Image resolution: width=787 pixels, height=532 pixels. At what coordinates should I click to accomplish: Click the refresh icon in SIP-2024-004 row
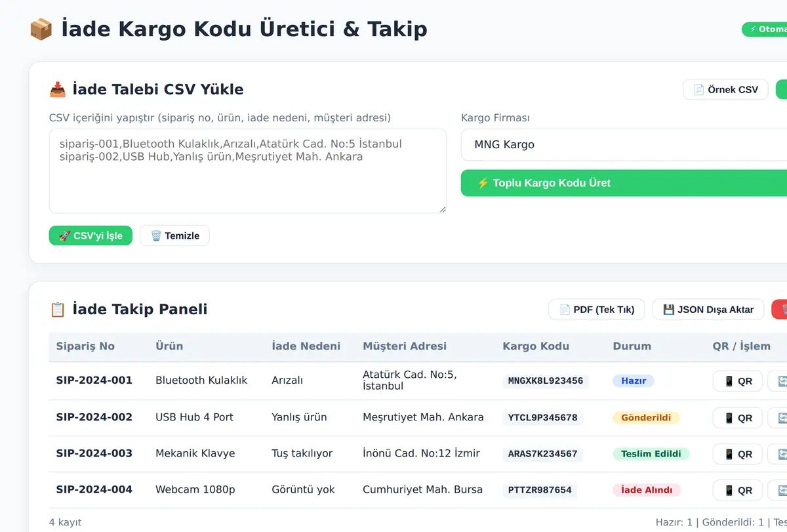pos(778,490)
